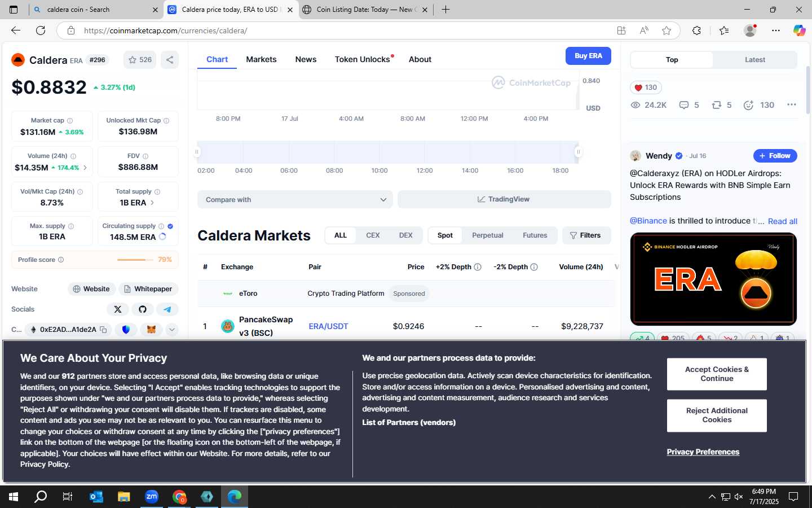The width and height of the screenshot is (812, 508).
Task: Open Privacy Preferences link
Action: coord(703,452)
